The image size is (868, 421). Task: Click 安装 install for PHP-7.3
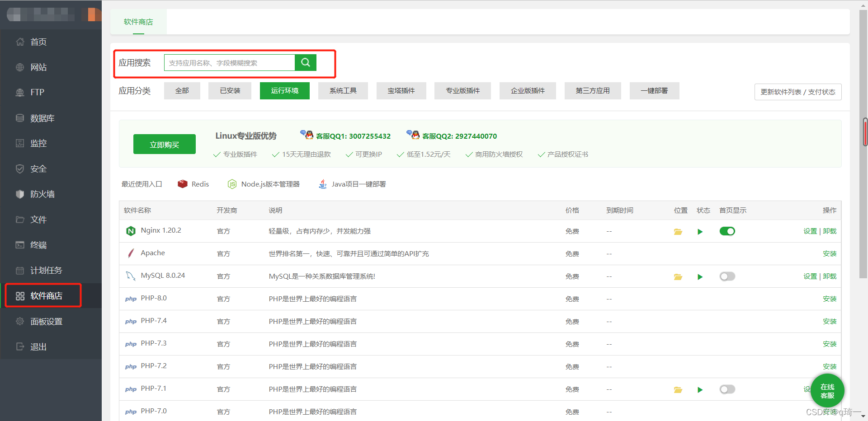(x=830, y=344)
